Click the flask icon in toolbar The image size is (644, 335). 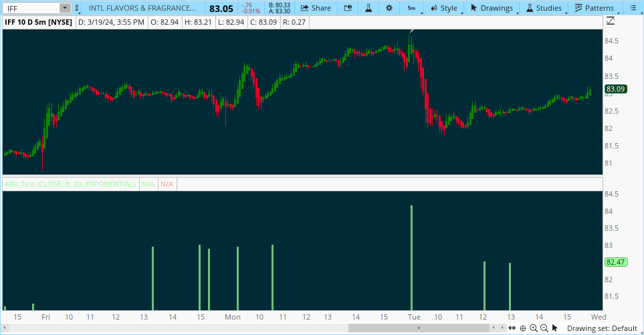368,8
